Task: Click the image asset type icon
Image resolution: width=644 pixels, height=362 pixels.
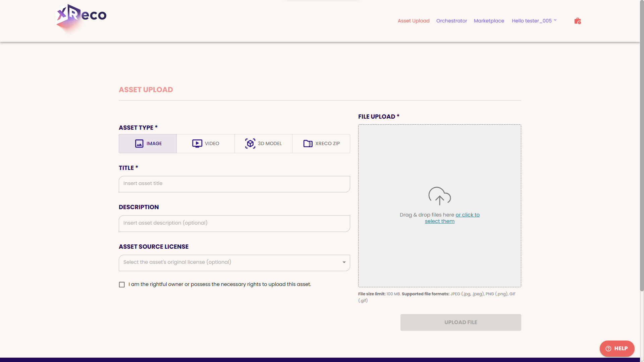Action: (x=139, y=144)
